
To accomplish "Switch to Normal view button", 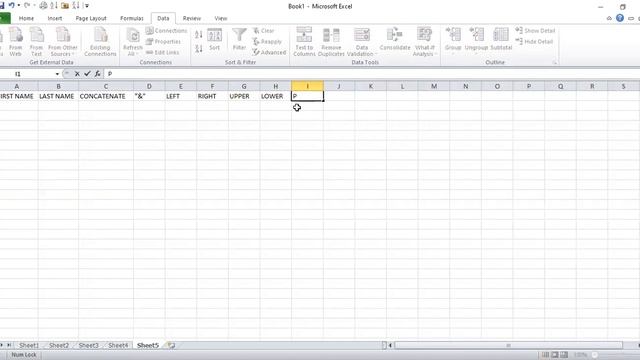I will click(545, 355).
